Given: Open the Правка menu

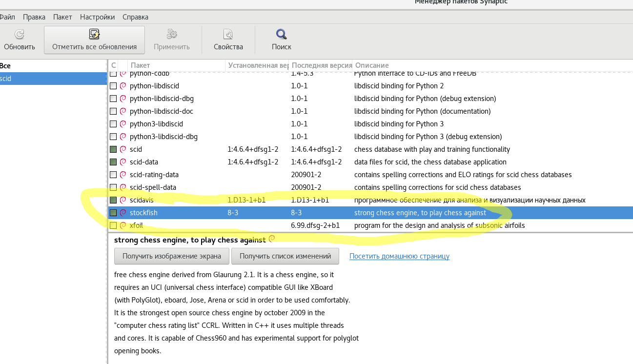Looking at the screenshot, I should (x=34, y=17).
